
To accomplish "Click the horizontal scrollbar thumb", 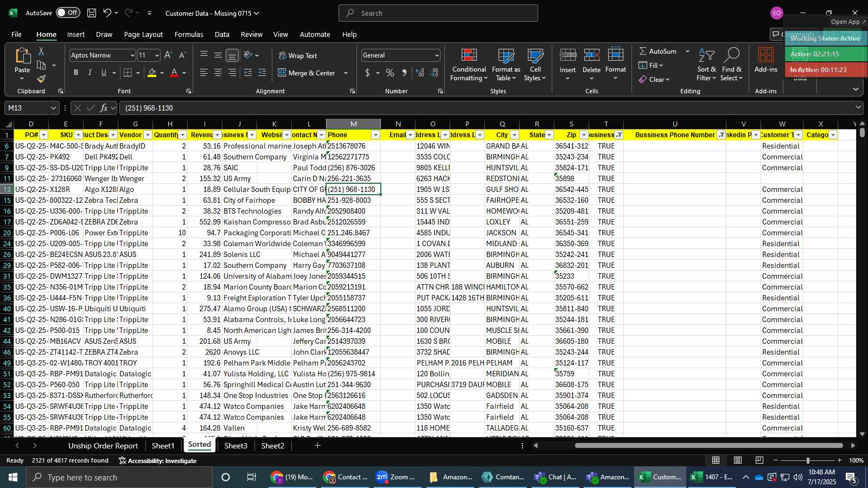I will click(709, 446).
